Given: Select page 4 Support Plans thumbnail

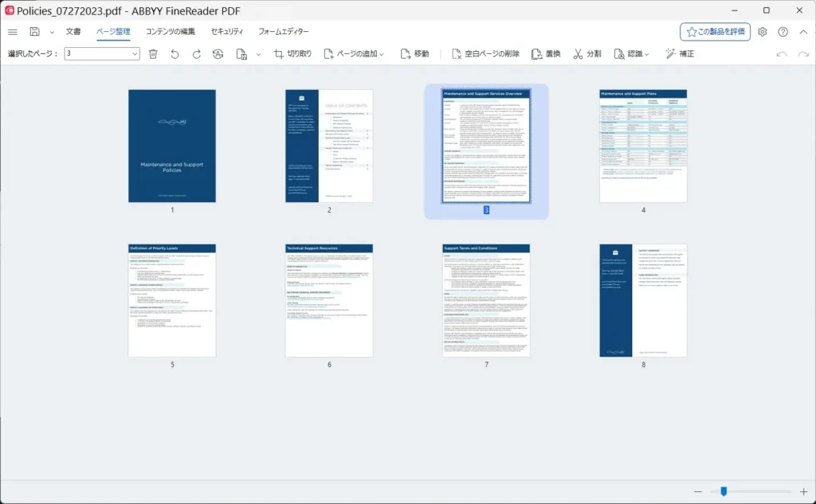Looking at the screenshot, I should coord(643,146).
